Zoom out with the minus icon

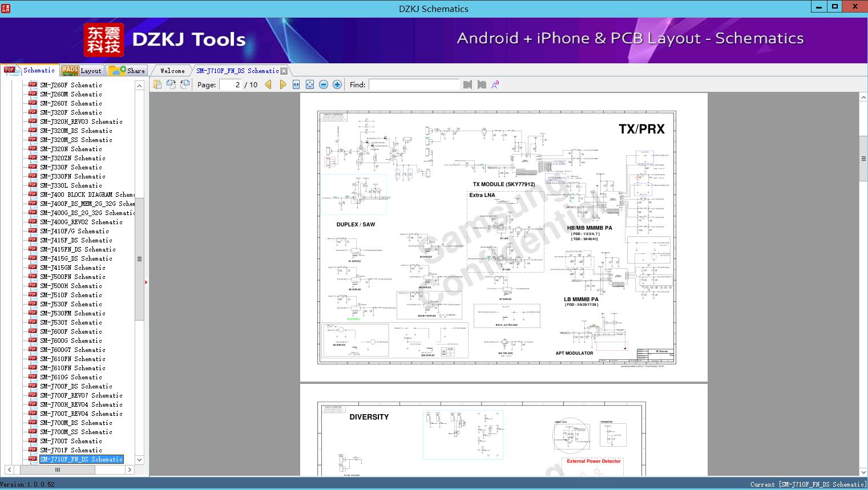coord(324,84)
